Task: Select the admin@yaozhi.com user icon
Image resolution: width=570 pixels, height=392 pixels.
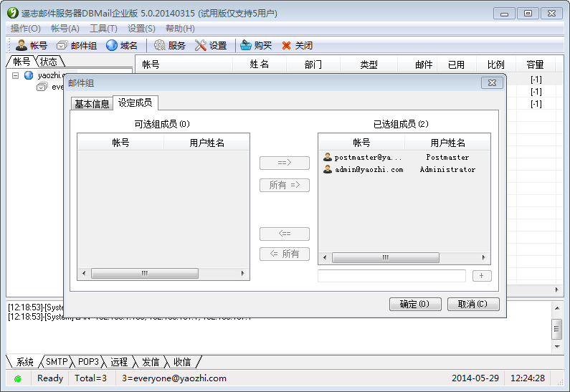Action: pos(328,169)
